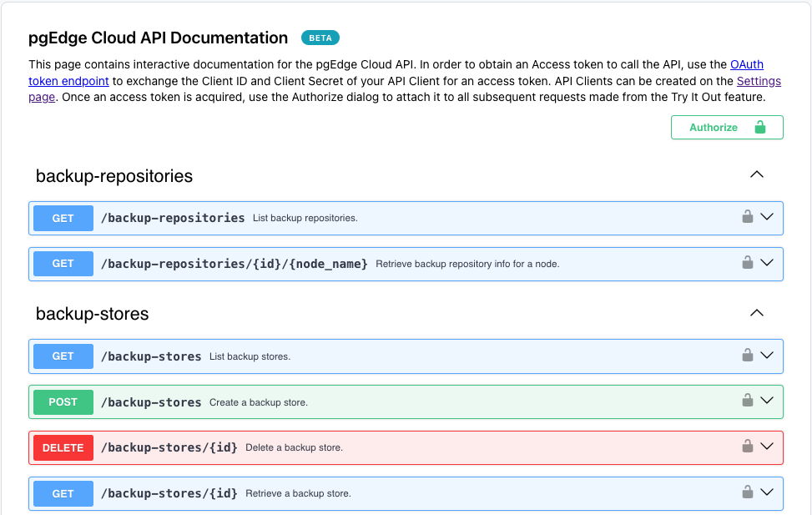Click the lock icon on GET /backup-stores
The height and width of the screenshot is (515, 812).
[748, 356]
